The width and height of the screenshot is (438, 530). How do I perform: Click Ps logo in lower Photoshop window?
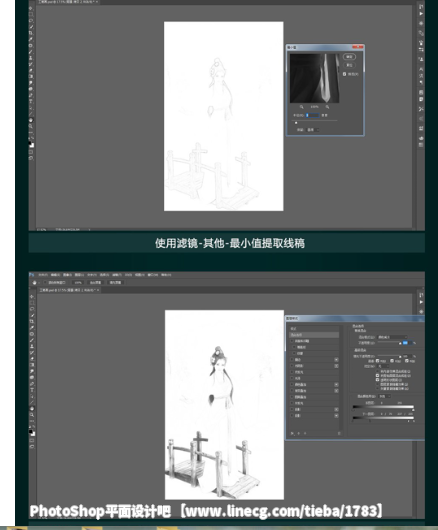coord(31,275)
